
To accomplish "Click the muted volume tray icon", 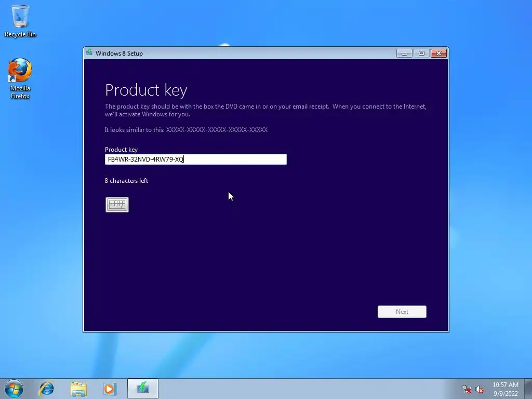I will 480,389.
